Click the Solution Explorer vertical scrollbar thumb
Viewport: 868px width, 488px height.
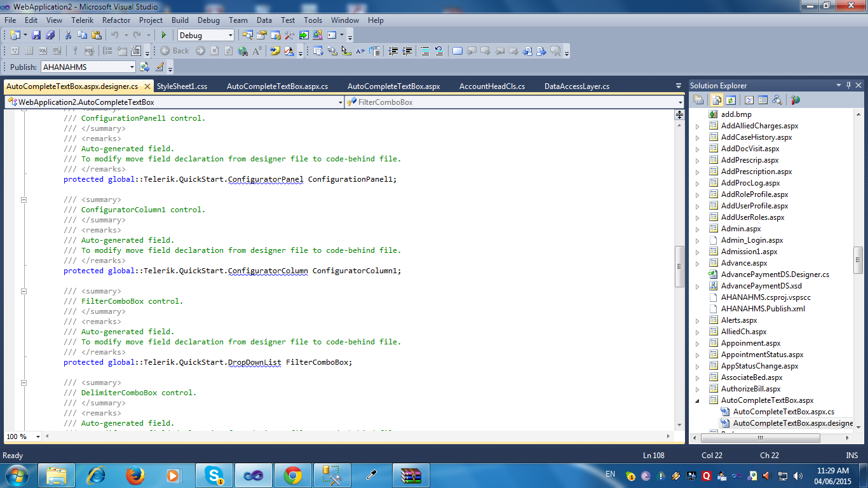pos(858,259)
